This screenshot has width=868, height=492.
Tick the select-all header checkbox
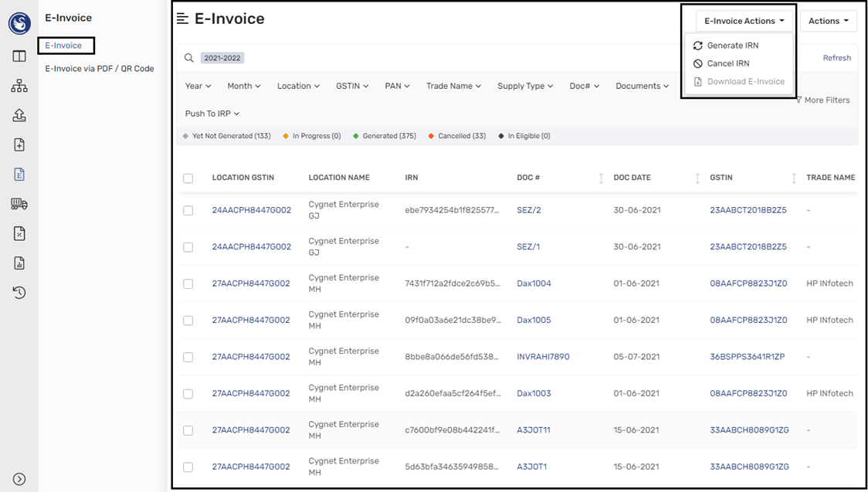(188, 178)
